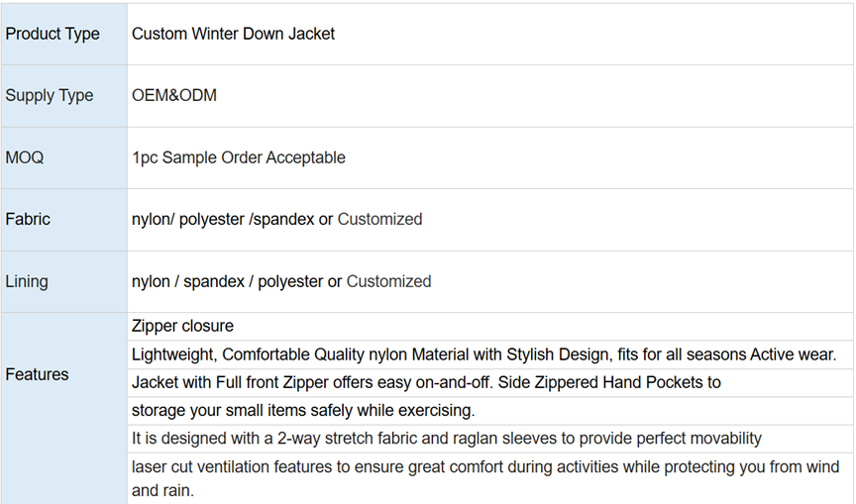Click the "Features" label cell
Viewport: 856px width, 504px height.
(x=37, y=374)
